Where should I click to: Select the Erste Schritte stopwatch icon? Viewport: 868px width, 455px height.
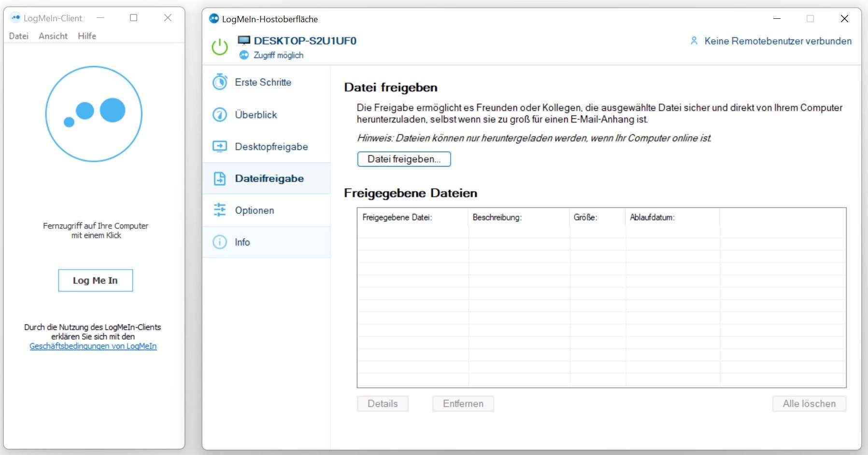coord(220,82)
